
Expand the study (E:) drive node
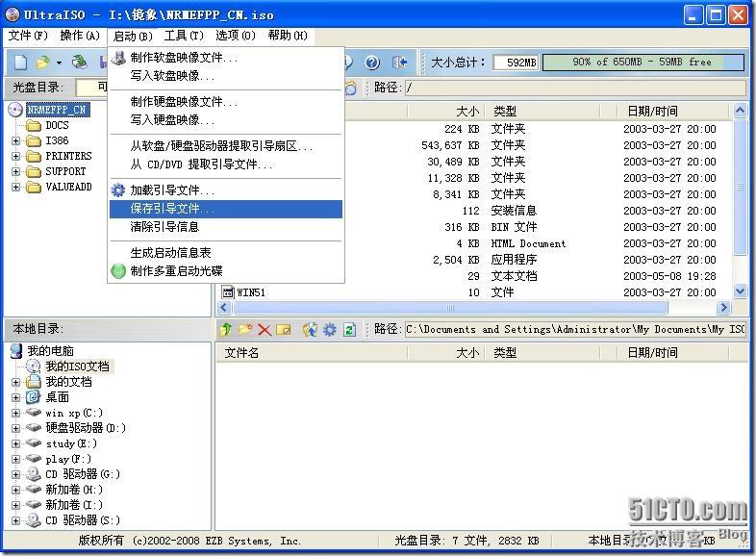16,443
